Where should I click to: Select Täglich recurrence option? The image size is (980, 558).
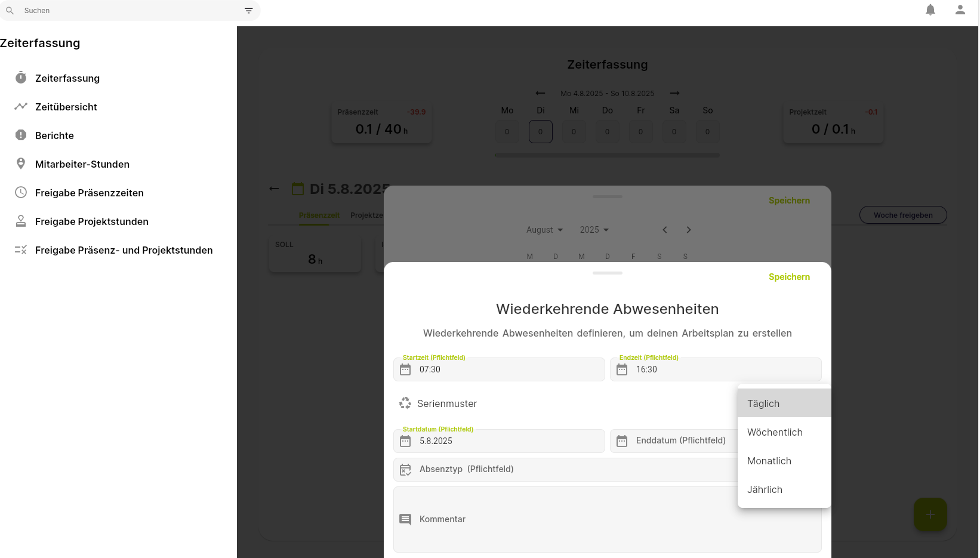pos(784,403)
